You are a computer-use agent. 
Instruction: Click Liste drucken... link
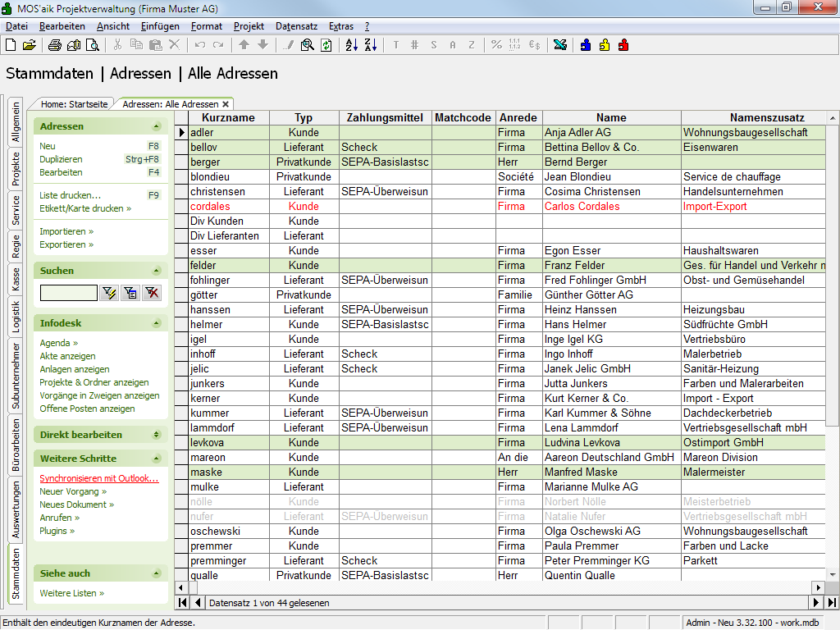pyautogui.click(x=70, y=195)
